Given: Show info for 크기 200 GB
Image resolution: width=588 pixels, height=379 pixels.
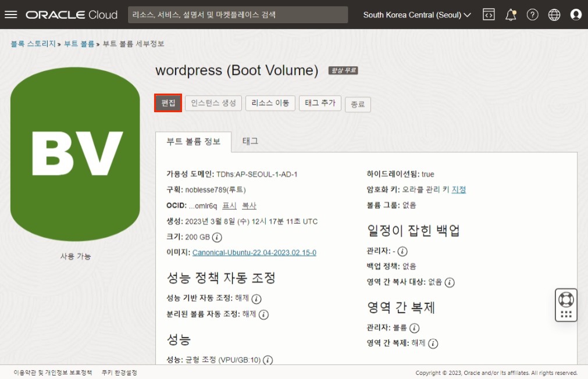Looking at the screenshot, I should (217, 237).
